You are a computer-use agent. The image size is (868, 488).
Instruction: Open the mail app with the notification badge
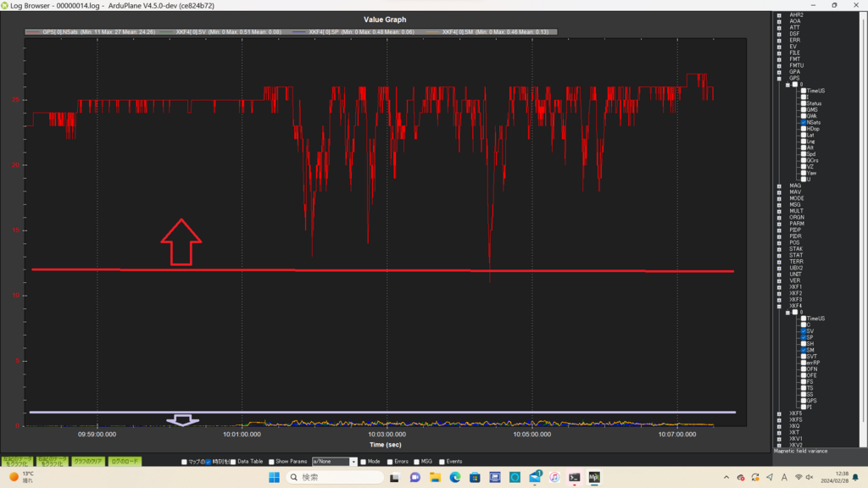click(x=535, y=478)
